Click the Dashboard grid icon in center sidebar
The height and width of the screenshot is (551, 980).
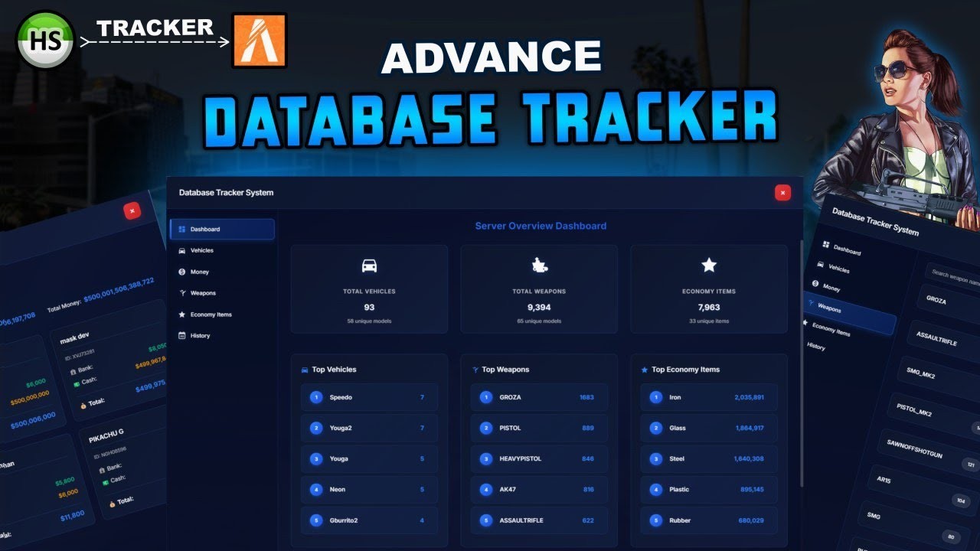pyautogui.click(x=181, y=229)
